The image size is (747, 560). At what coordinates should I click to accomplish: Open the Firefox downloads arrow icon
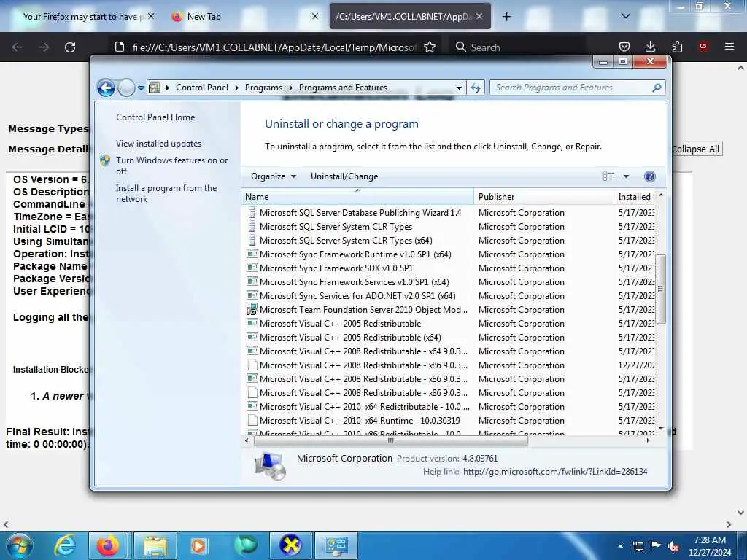[650, 47]
